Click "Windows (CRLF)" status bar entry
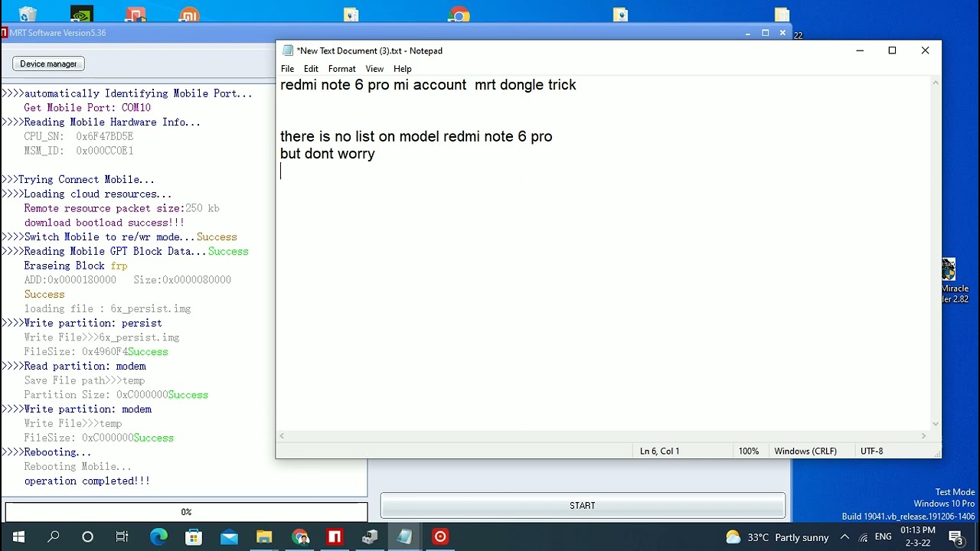 pyautogui.click(x=805, y=452)
